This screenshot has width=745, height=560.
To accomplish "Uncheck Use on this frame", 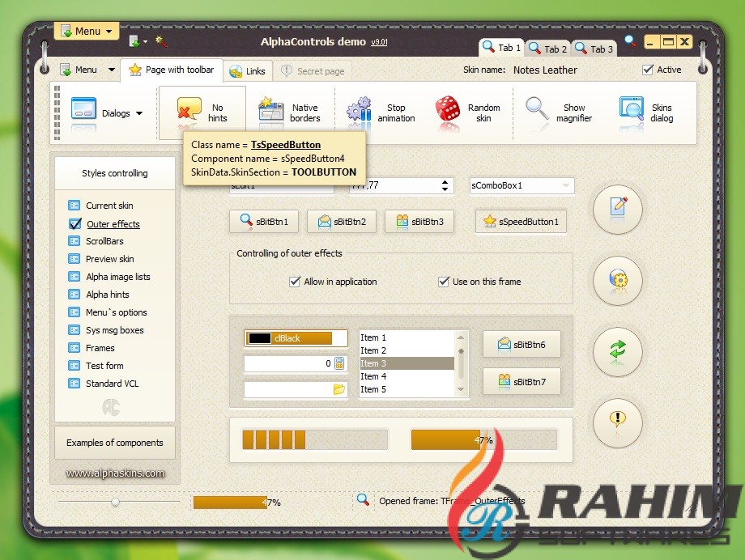I will (443, 282).
